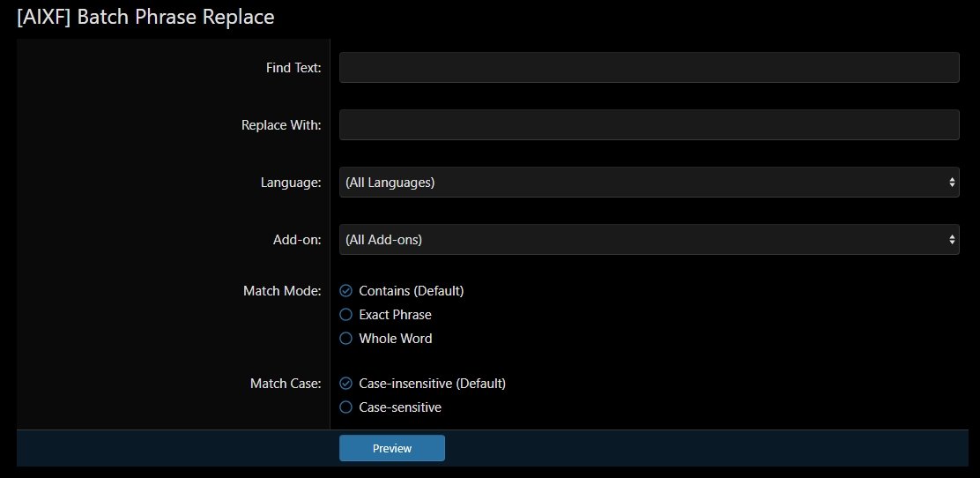Focus the Replace With text box

pos(649,125)
